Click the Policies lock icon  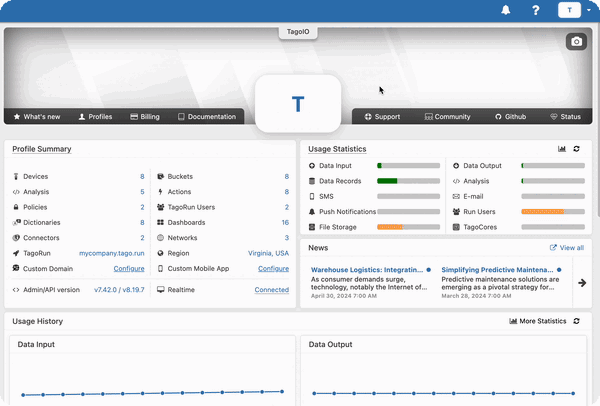tap(16, 207)
